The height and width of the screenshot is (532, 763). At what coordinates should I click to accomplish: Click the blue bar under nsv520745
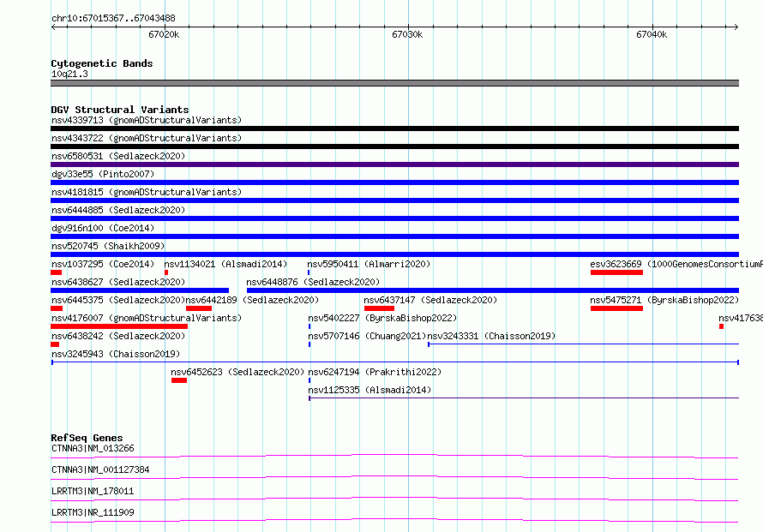click(x=394, y=254)
